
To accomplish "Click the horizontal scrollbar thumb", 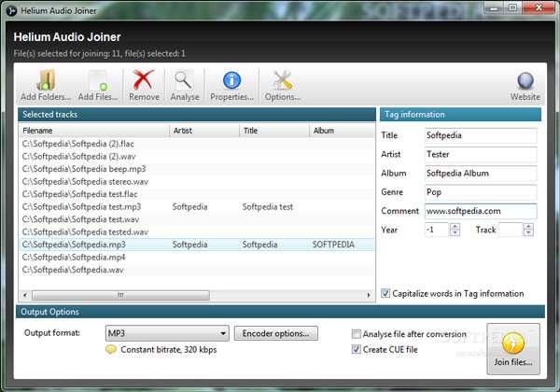I will coord(120,295).
